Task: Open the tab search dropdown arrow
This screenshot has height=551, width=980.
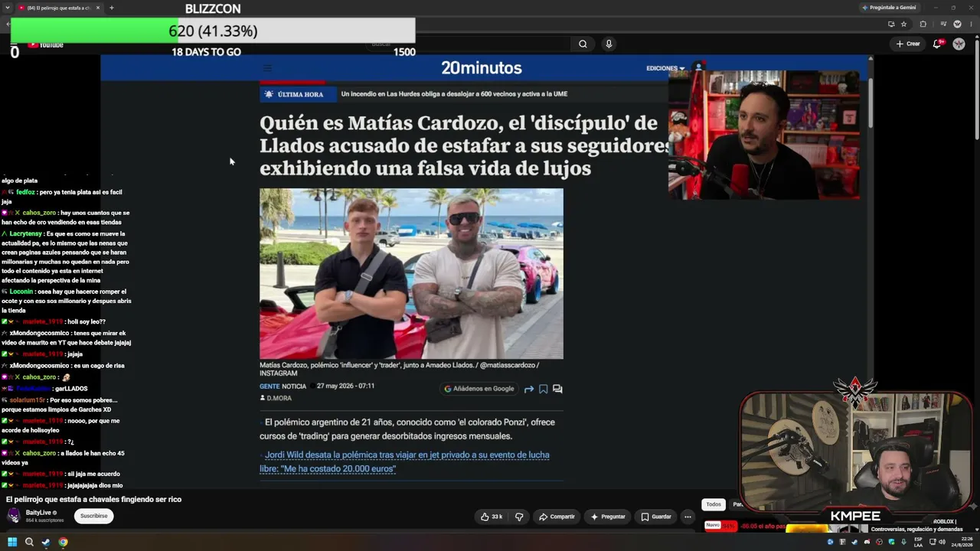Action: 7,8
